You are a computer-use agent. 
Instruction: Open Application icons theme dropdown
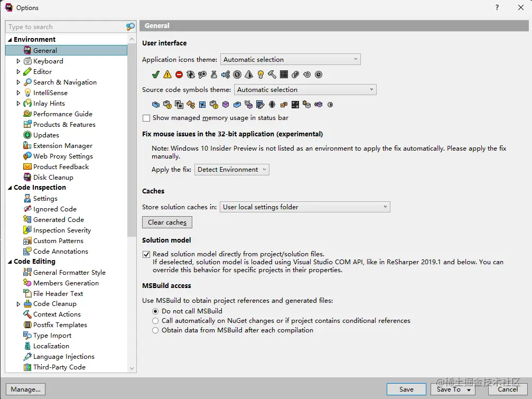point(291,59)
